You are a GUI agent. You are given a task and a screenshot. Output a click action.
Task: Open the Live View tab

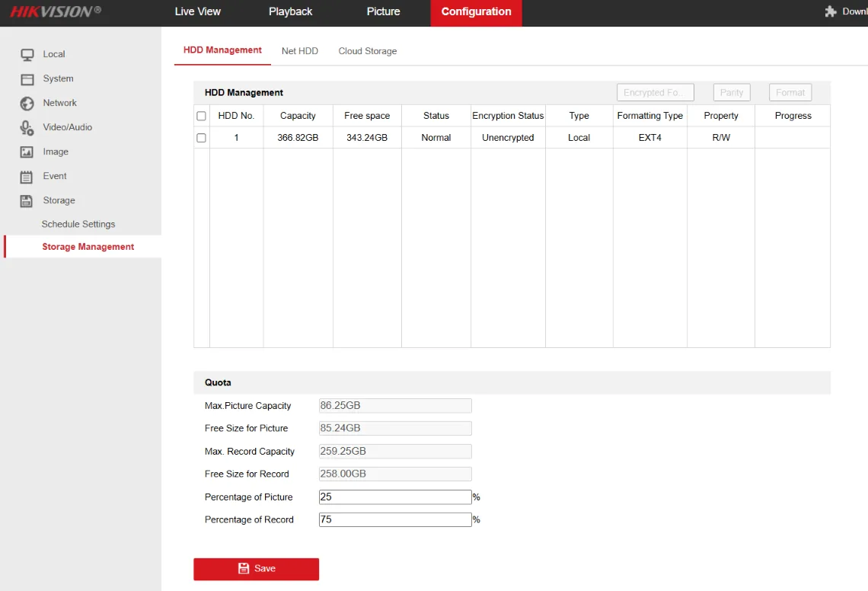pos(198,11)
